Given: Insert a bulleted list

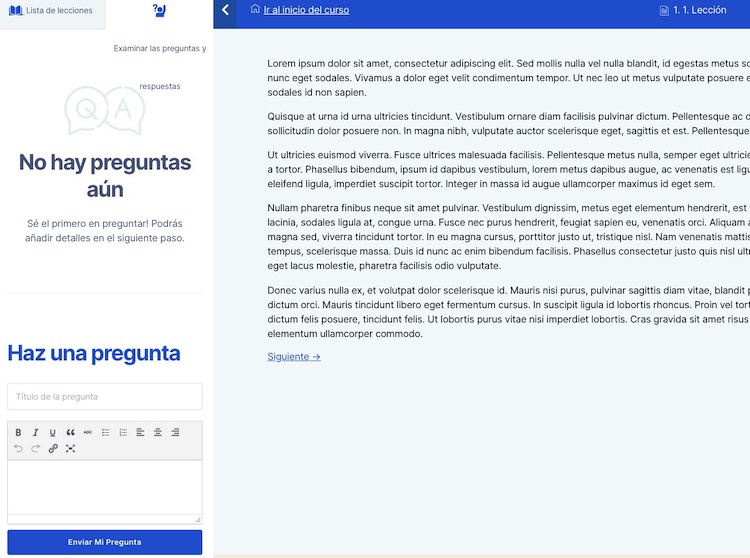Looking at the screenshot, I should point(106,432).
